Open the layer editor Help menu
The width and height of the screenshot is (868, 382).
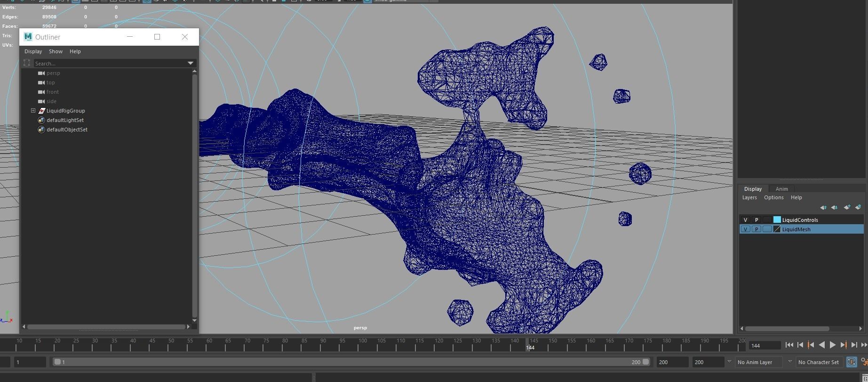[796, 197]
